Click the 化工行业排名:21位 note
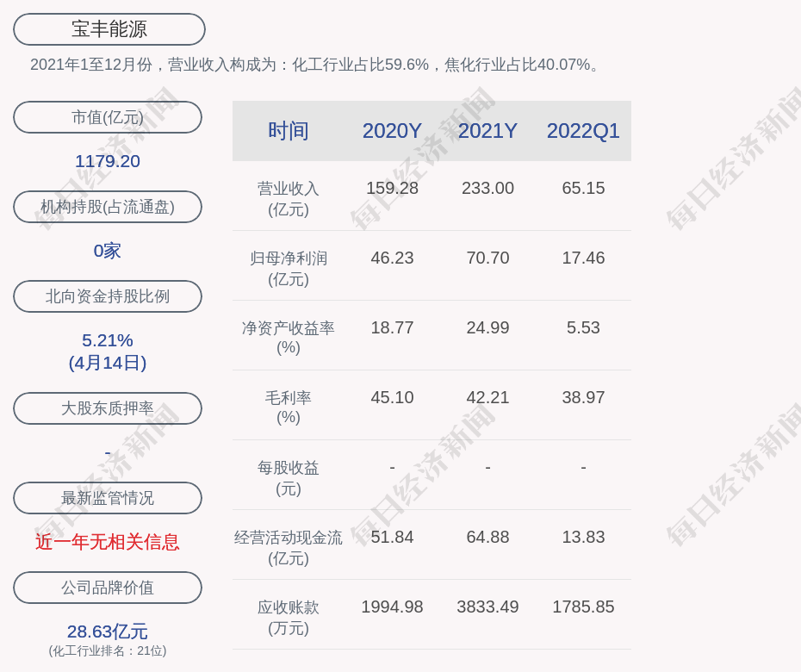801x672 pixels. 108,650
